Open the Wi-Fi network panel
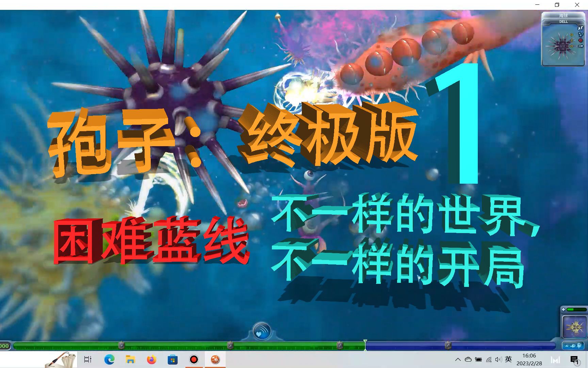 click(489, 359)
